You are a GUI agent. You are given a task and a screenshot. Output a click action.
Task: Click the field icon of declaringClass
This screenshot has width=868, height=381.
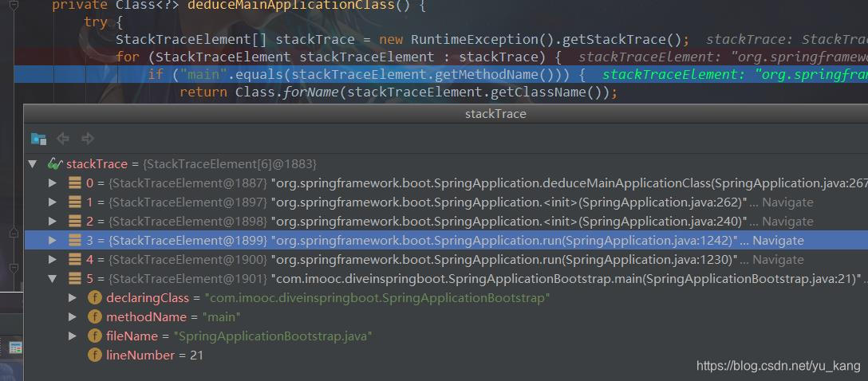click(x=95, y=298)
